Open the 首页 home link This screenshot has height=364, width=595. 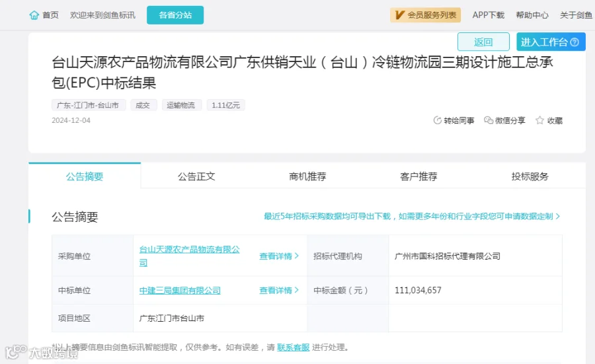click(x=50, y=15)
